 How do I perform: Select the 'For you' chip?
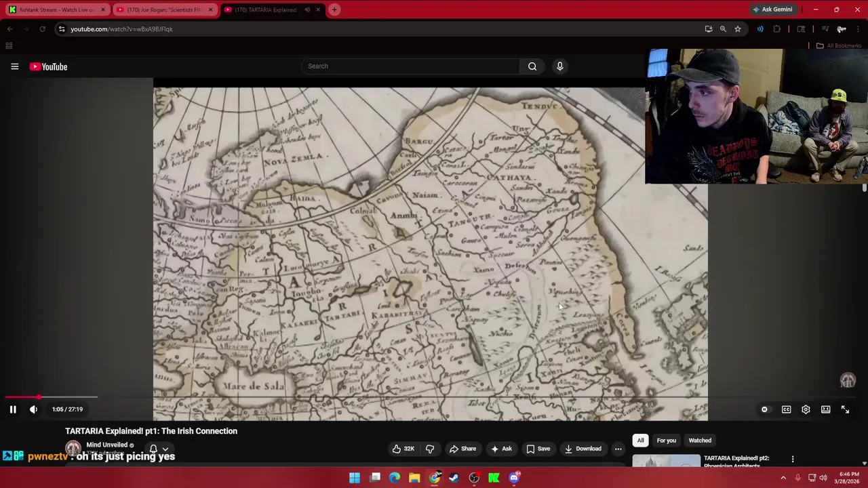pos(666,441)
